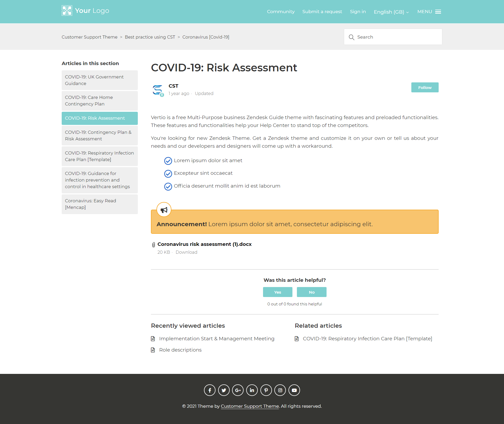Click the Google Plus footer icon
The image size is (504, 424).
click(x=238, y=390)
